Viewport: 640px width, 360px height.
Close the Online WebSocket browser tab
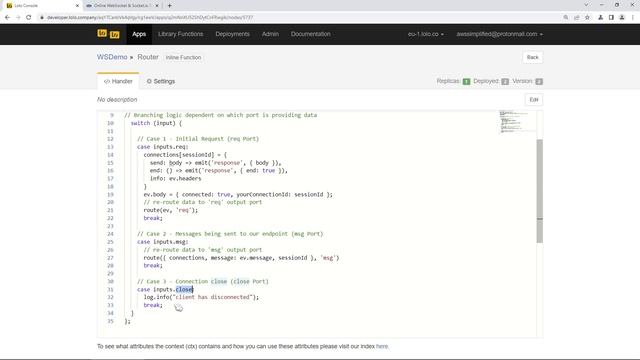tap(157, 6)
